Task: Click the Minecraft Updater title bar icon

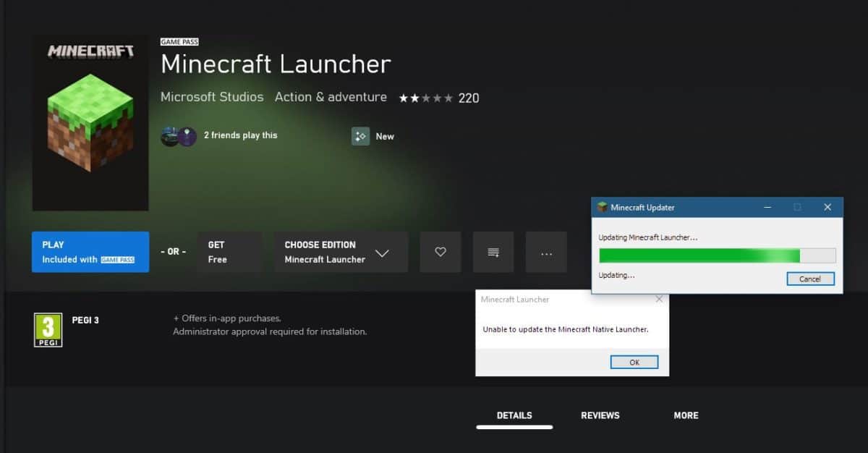Action: pos(602,207)
